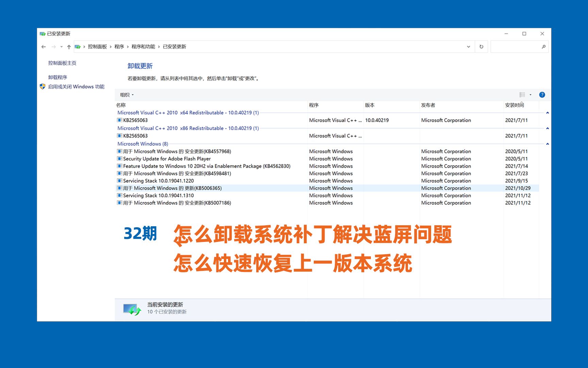Click the 2021/10/29 install date cell
The width and height of the screenshot is (588, 368).
coord(518,188)
